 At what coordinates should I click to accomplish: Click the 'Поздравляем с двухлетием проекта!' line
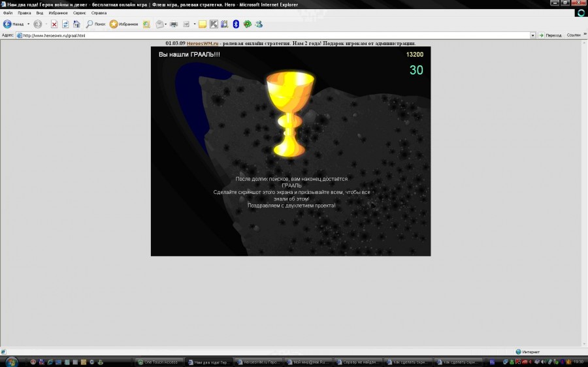click(x=291, y=206)
